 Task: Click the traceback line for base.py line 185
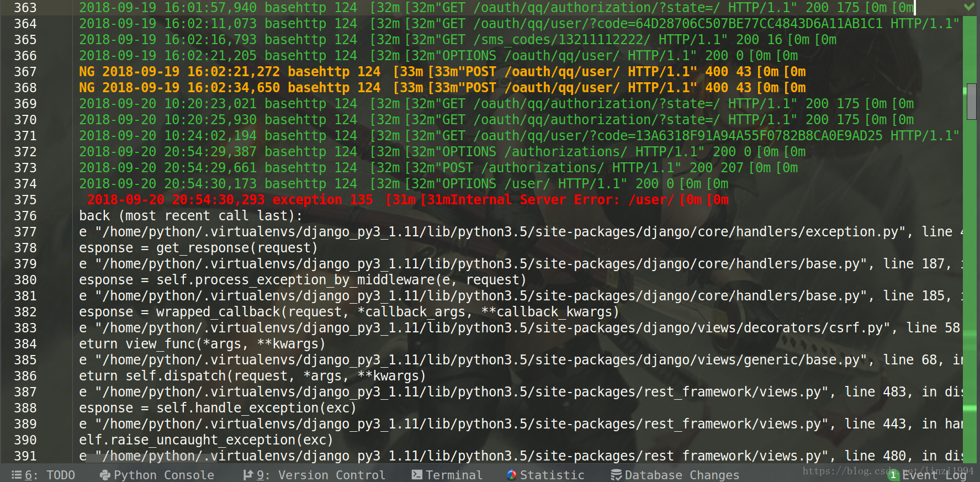[x=520, y=296]
